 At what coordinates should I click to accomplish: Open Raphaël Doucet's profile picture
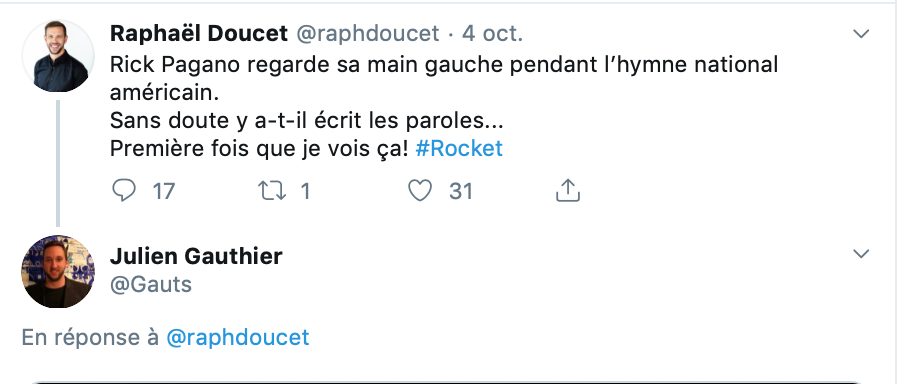click(x=58, y=56)
